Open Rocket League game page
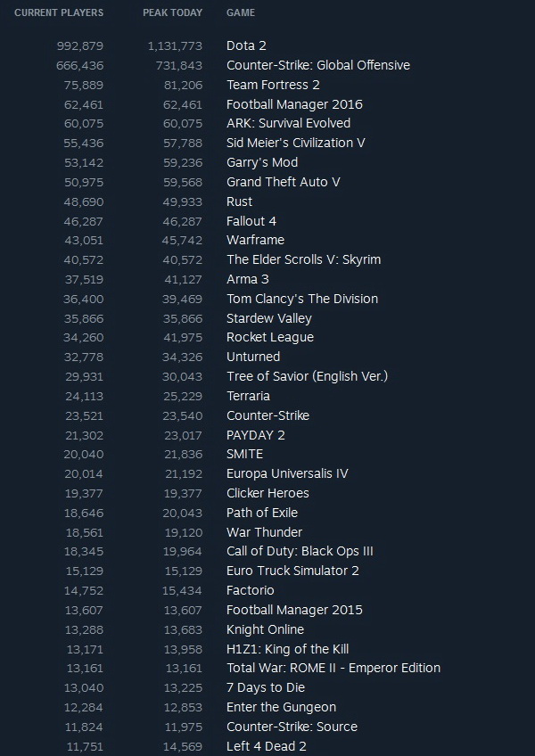Screen dimensions: 535x756 tap(270, 337)
